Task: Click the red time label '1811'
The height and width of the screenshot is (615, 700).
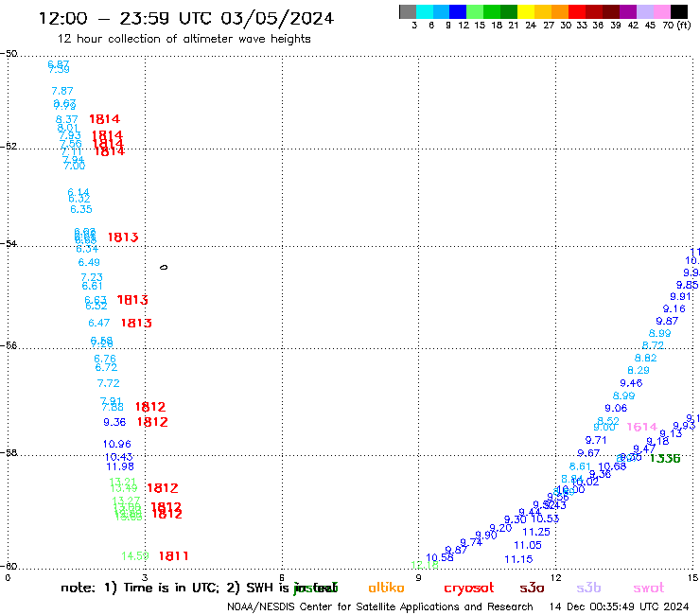Action: (174, 556)
